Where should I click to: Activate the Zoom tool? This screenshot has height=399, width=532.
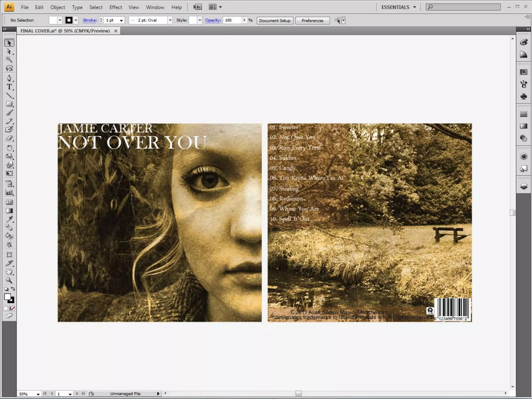[9, 280]
